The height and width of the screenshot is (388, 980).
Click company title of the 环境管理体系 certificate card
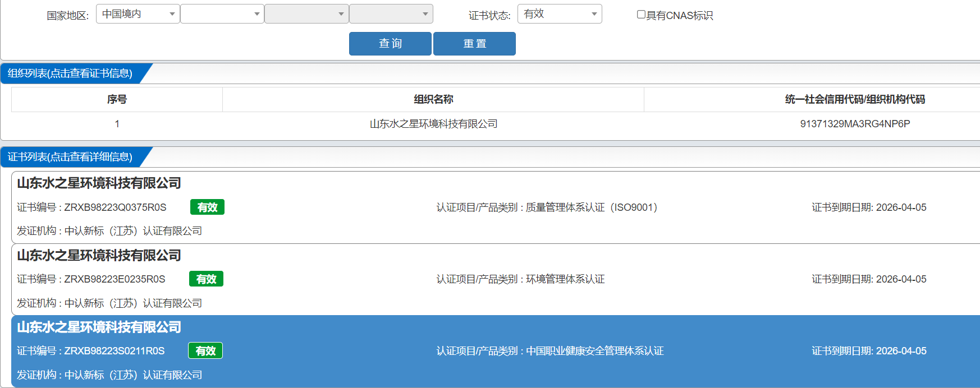tap(99, 256)
